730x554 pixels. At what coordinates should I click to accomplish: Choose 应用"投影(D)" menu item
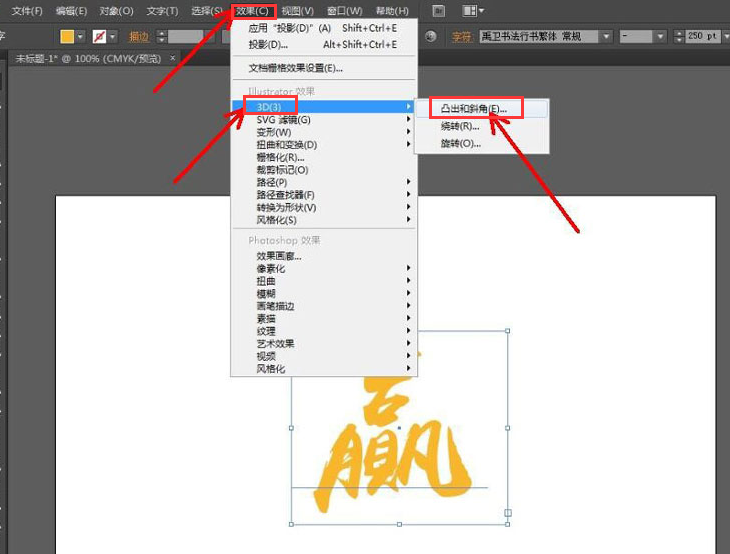324,28
